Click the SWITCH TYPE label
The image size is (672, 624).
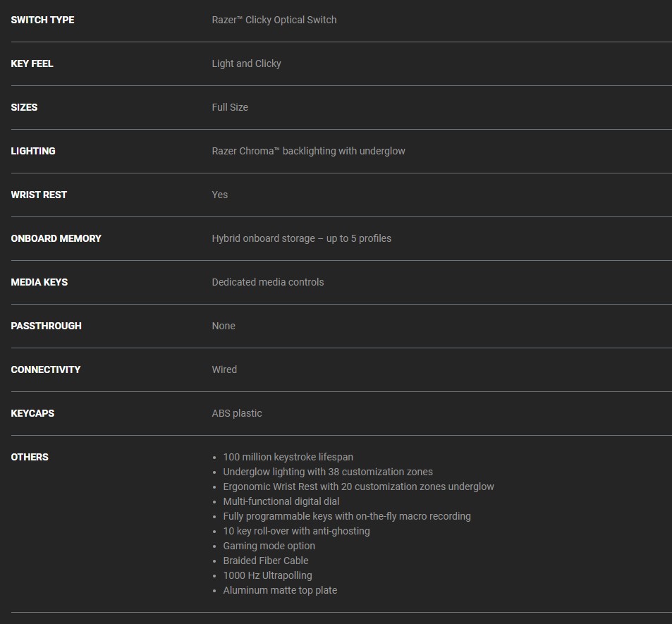pyautogui.click(x=42, y=20)
